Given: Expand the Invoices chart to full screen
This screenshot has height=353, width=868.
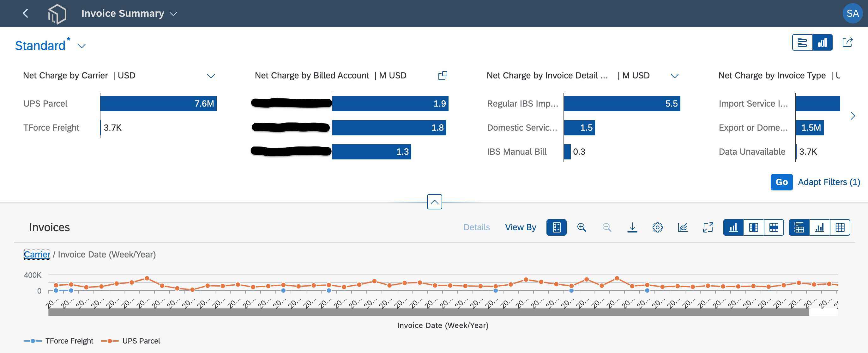Looking at the screenshot, I should [708, 227].
